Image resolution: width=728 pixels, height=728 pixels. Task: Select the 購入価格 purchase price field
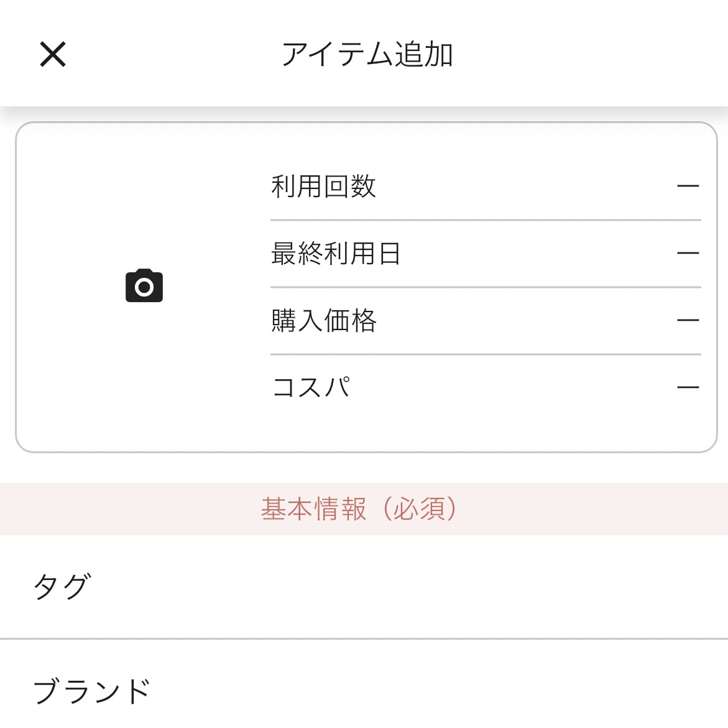tap(323, 320)
